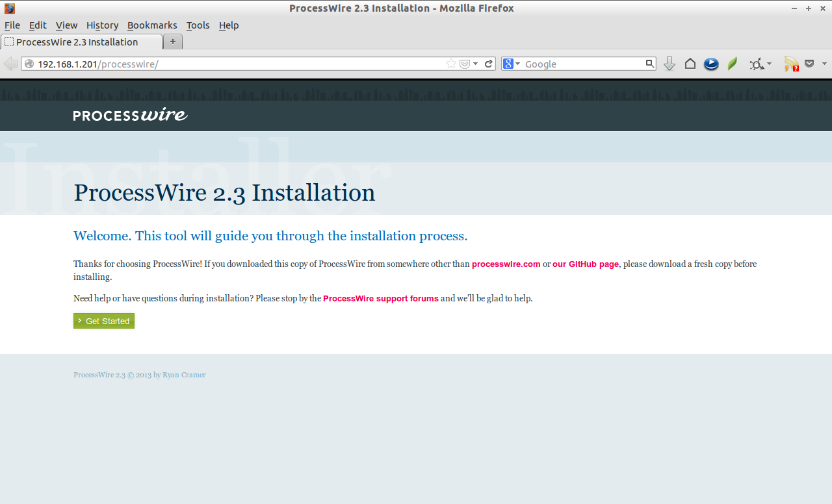This screenshot has height=504, width=832.
Task: Open the processwire.com link
Action: pos(506,264)
